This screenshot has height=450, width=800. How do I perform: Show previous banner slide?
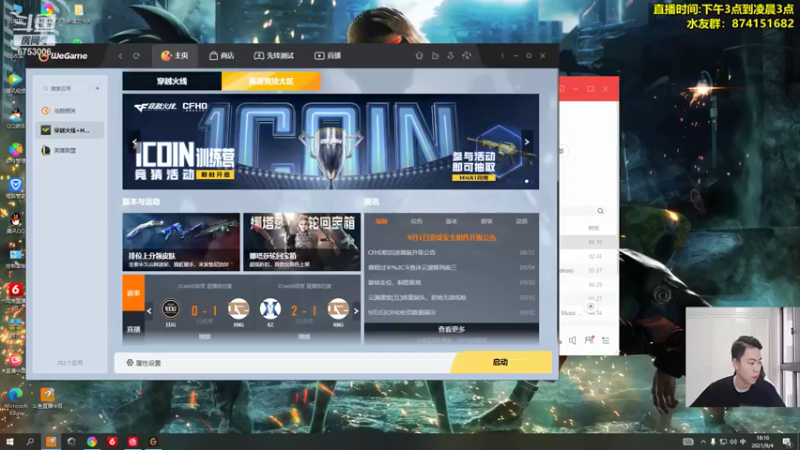tap(134, 142)
